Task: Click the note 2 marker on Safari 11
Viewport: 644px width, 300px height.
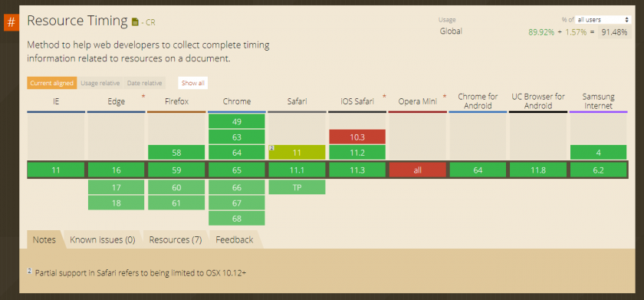Action: (271, 148)
